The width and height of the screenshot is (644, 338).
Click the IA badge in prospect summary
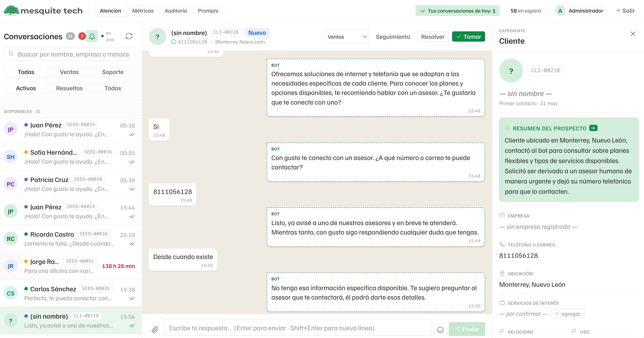tap(593, 128)
